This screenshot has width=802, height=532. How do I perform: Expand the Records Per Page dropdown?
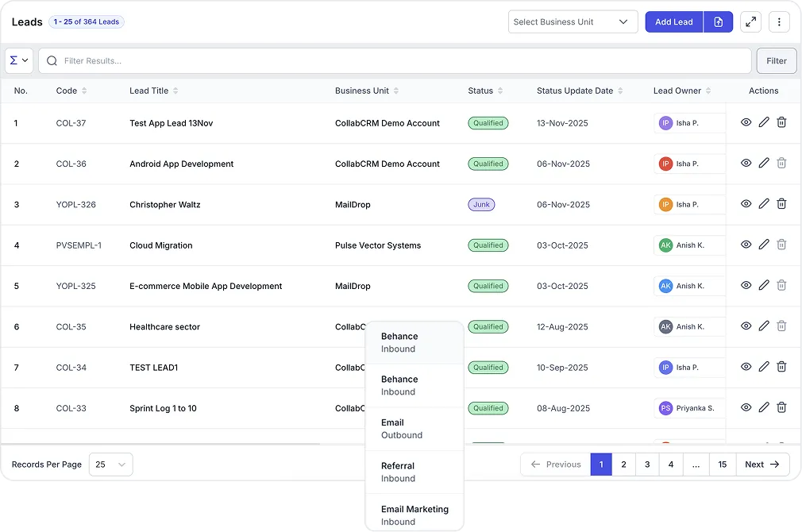pos(110,465)
